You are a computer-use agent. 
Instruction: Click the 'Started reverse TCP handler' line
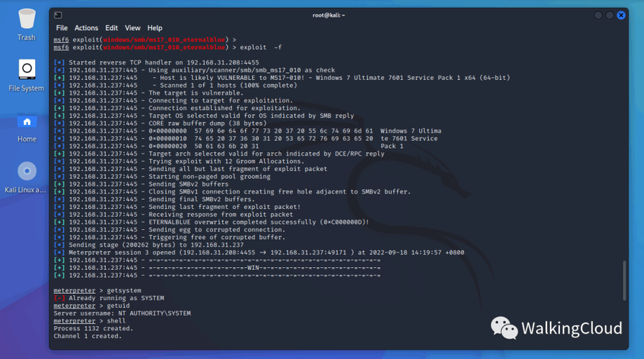[157, 62]
